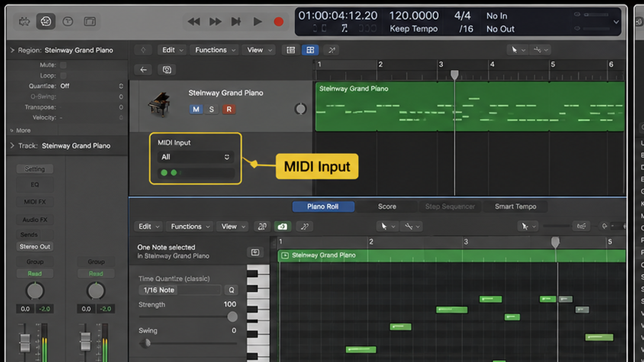Click the 120.0000 tempo display
644x362 pixels.
[x=414, y=16]
